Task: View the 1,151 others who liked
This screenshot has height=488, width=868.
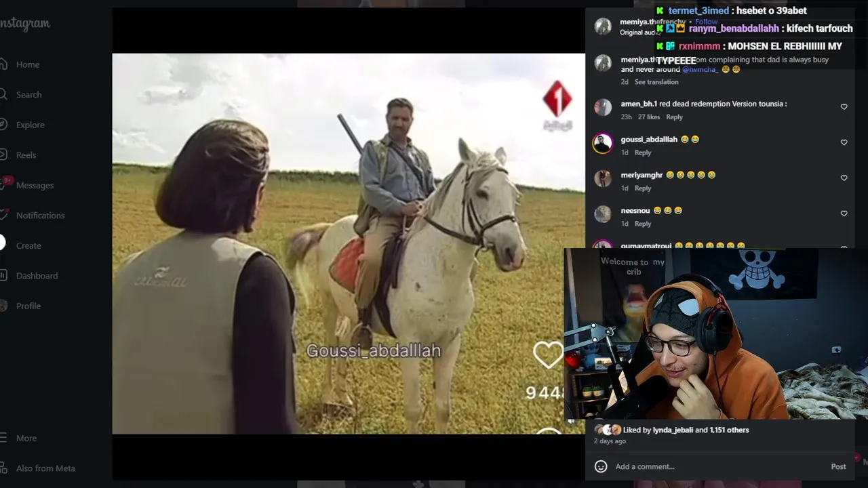Action: click(729, 430)
